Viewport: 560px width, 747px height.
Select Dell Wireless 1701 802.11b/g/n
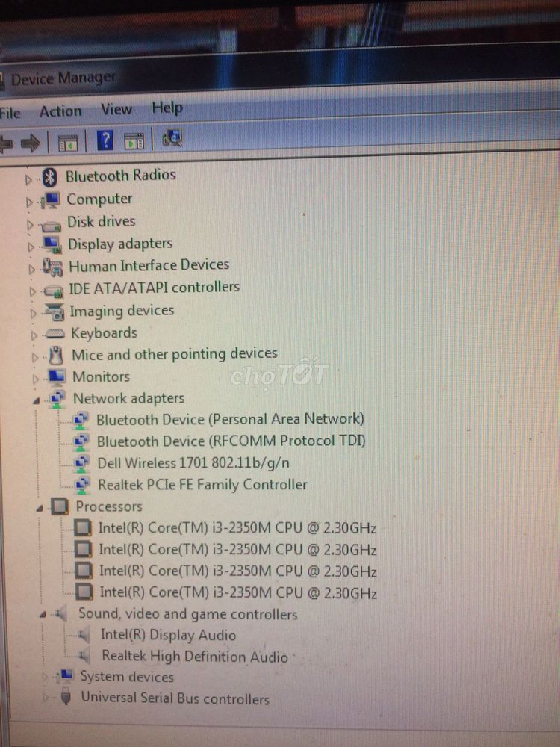click(x=193, y=462)
